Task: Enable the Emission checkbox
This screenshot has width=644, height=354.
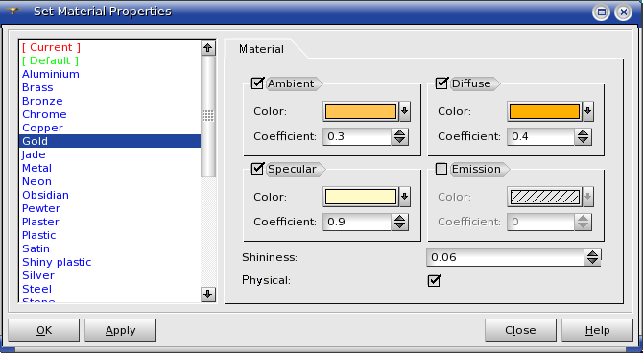Action: (441, 169)
